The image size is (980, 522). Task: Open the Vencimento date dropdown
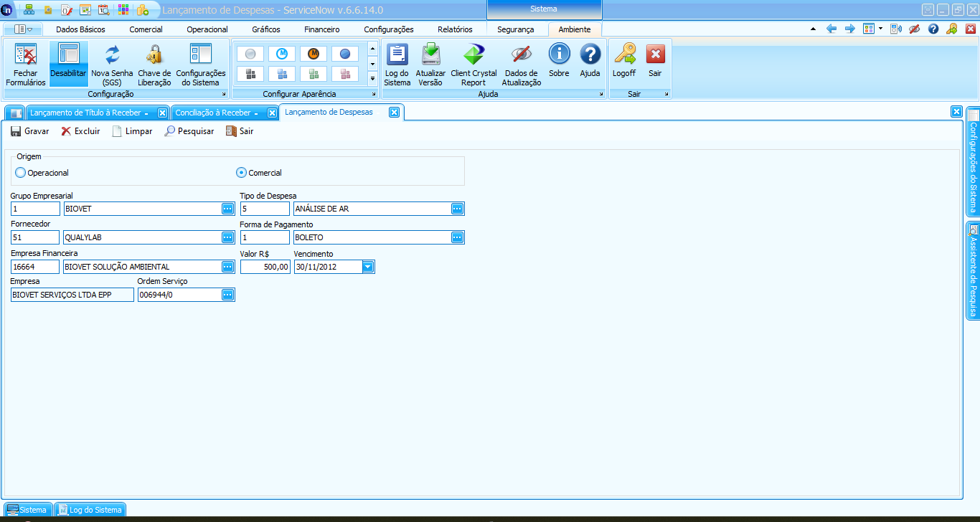(368, 267)
